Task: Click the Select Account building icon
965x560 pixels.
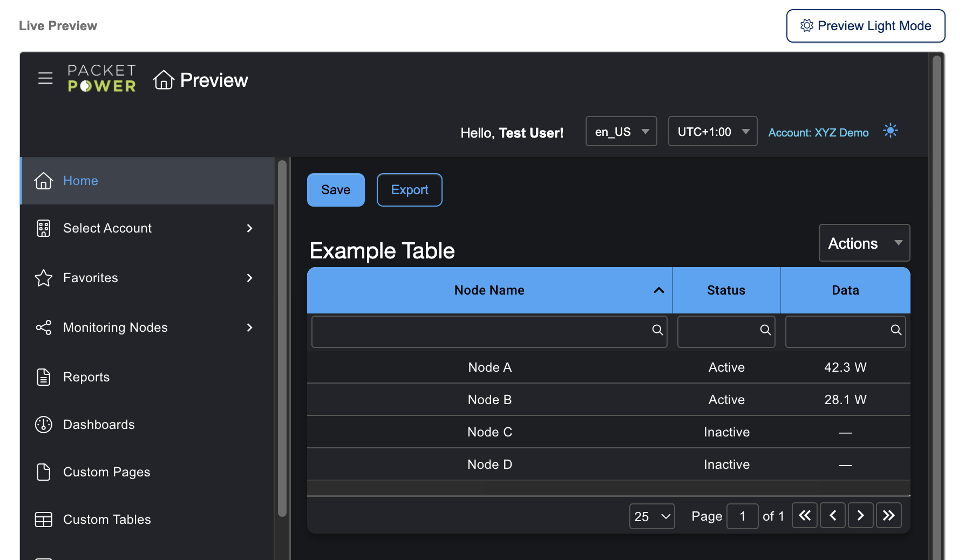Action: click(x=44, y=228)
